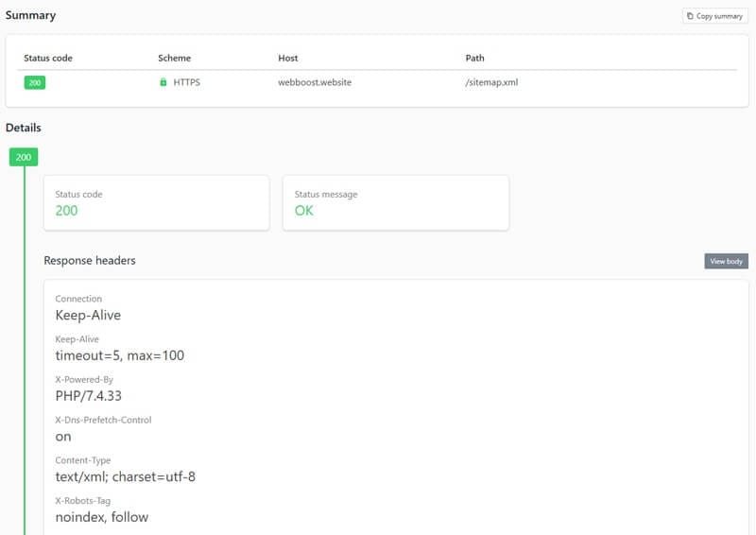Click the Path column header
The image size is (756, 535).
pyautogui.click(x=475, y=58)
